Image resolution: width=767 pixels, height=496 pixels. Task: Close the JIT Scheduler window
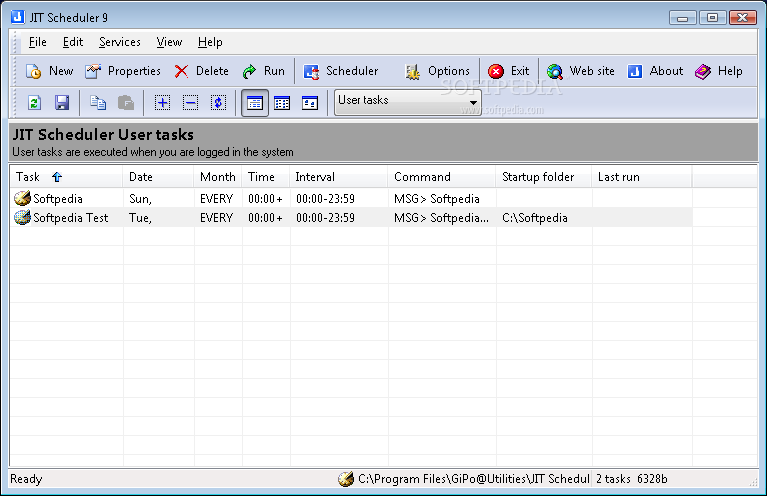click(743, 18)
